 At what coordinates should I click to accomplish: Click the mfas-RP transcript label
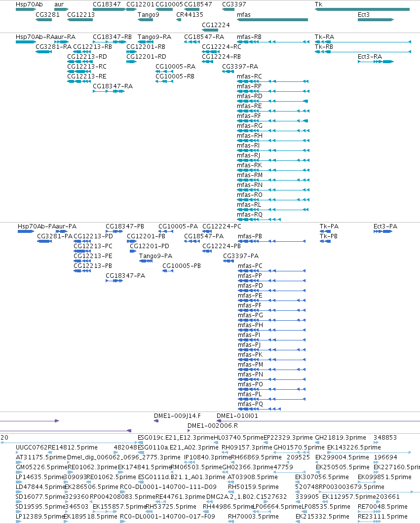[249, 86]
